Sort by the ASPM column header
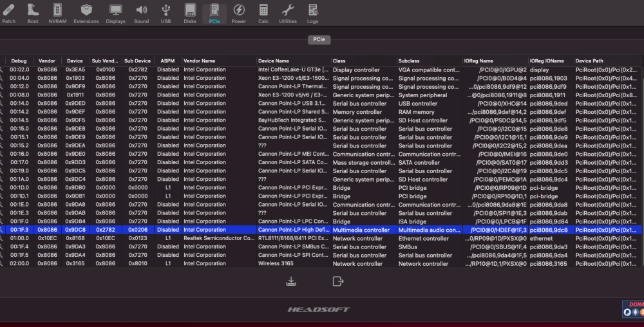Screen dimensions: 644x327 pos(167,61)
